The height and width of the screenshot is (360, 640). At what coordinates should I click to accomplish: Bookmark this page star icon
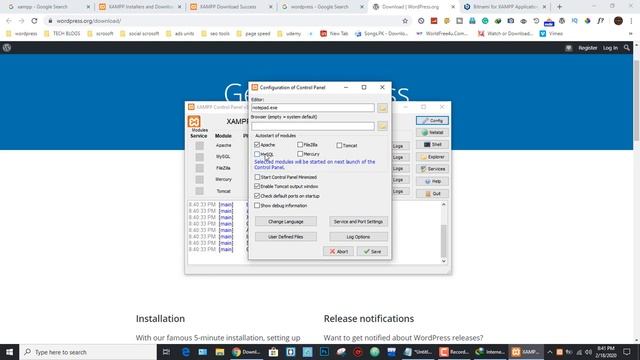(x=405, y=21)
